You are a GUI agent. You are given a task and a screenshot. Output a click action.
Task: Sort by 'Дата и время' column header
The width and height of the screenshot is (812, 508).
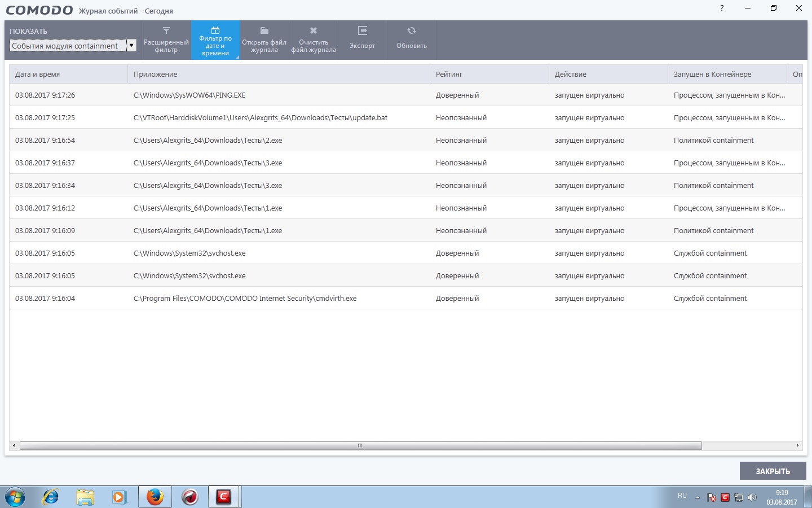(68, 74)
